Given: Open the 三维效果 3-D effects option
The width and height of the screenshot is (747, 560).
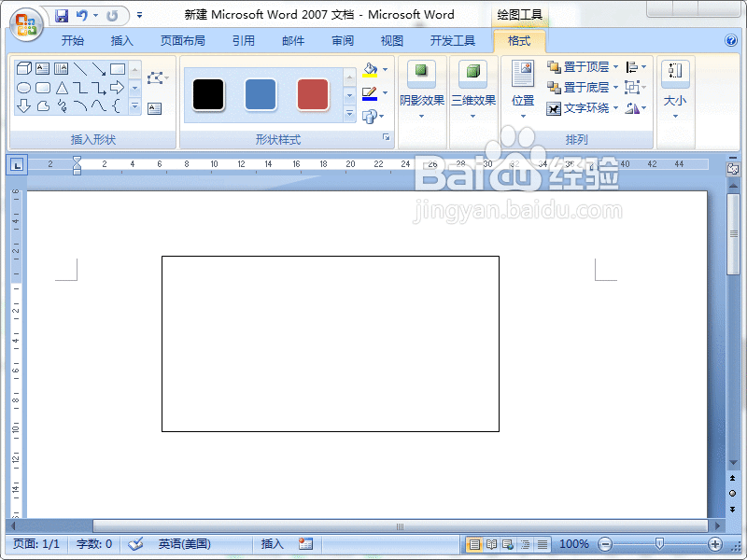Looking at the screenshot, I should point(473,89).
